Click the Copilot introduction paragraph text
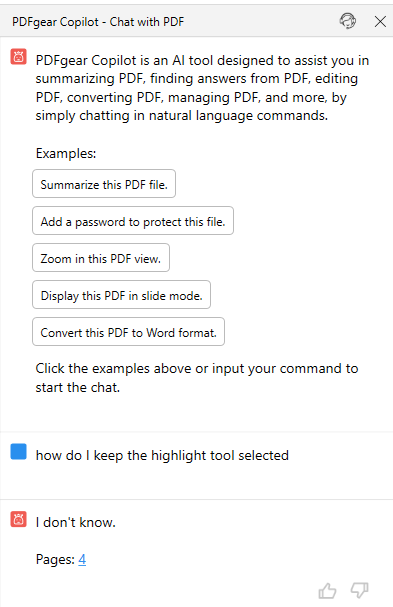The height and width of the screenshot is (607, 393). coord(202,88)
